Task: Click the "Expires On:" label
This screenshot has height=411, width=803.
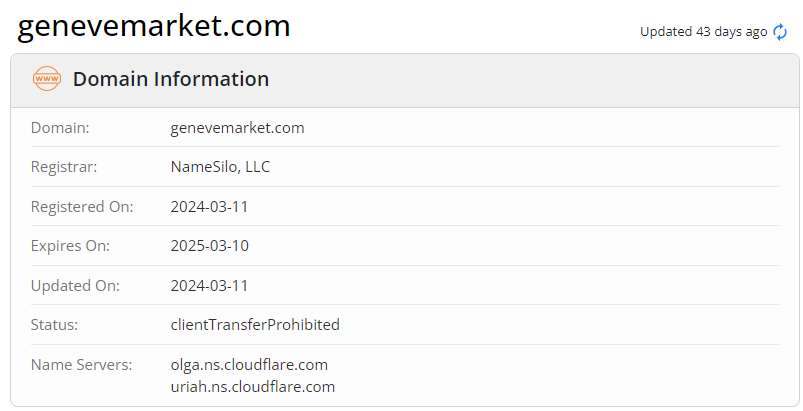Action: (x=70, y=246)
